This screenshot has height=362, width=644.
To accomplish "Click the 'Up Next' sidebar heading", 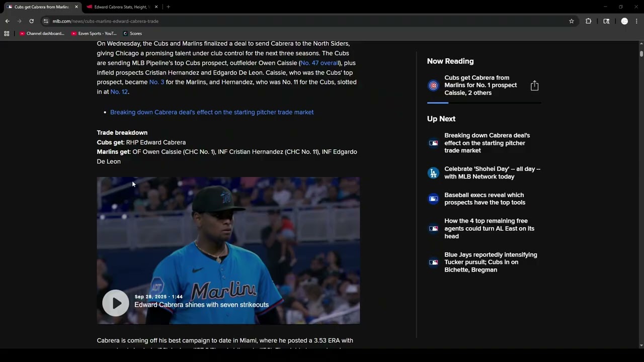I will [x=441, y=119].
